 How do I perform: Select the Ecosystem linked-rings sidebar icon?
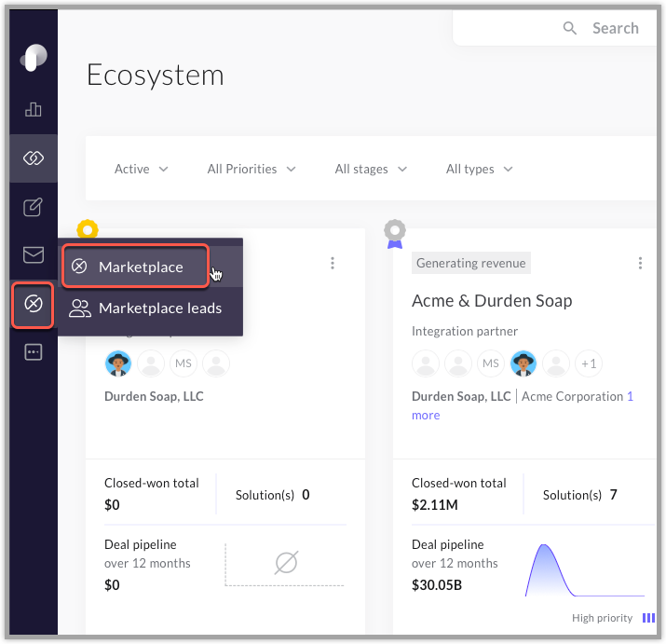coord(34,158)
